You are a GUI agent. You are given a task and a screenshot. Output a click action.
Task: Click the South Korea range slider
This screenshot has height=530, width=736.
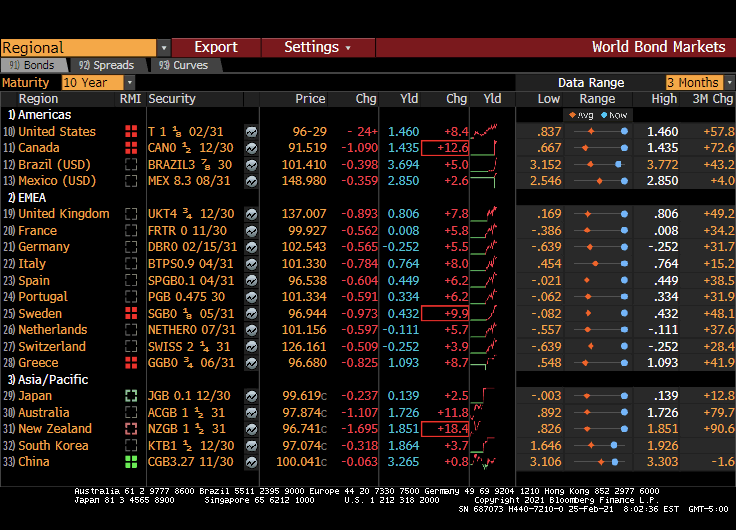pos(598,446)
